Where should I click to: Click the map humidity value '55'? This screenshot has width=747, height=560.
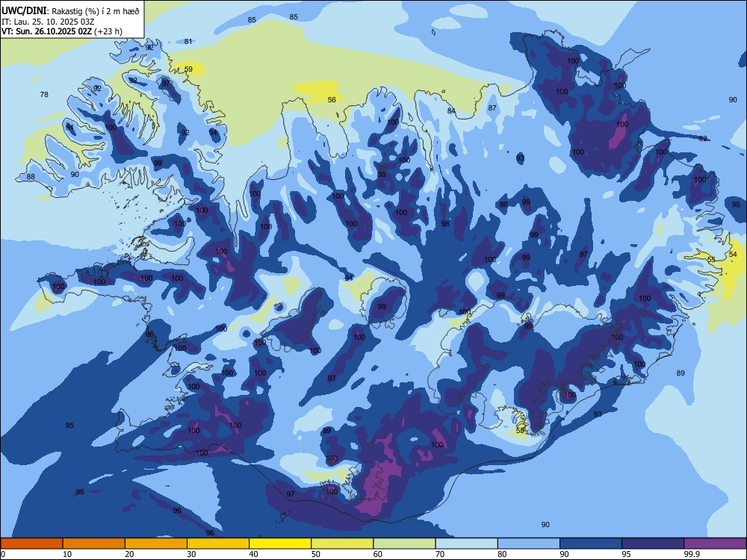(711, 260)
